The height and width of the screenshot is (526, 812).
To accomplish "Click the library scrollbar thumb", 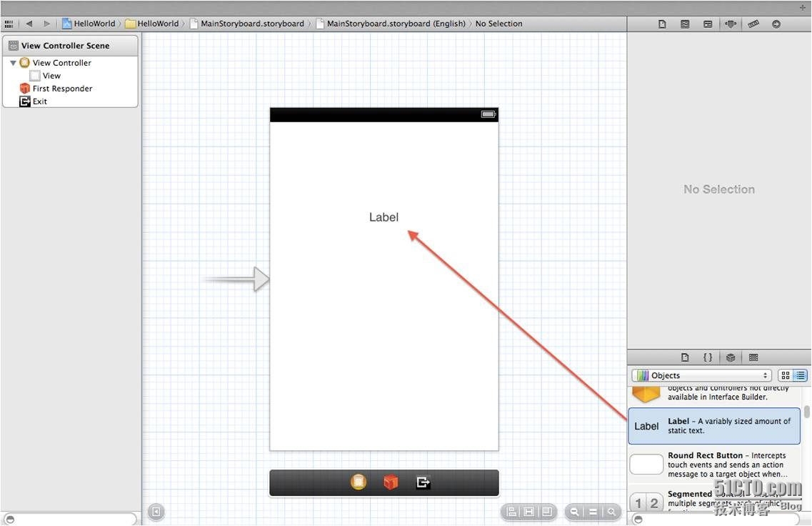I will pos(807,412).
